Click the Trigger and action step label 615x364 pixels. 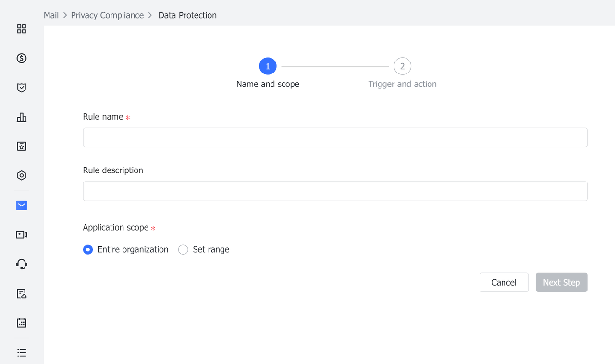(402, 84)
